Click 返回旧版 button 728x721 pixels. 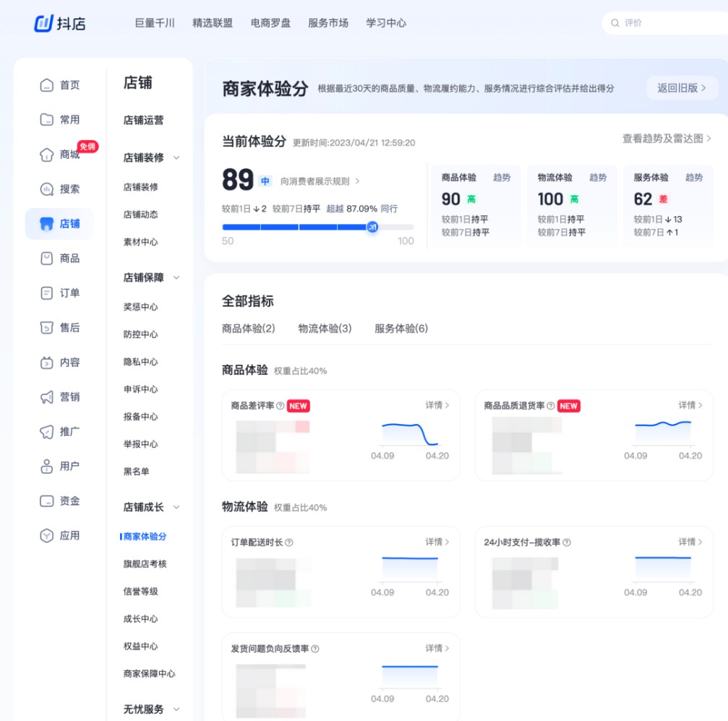(682, 87)
